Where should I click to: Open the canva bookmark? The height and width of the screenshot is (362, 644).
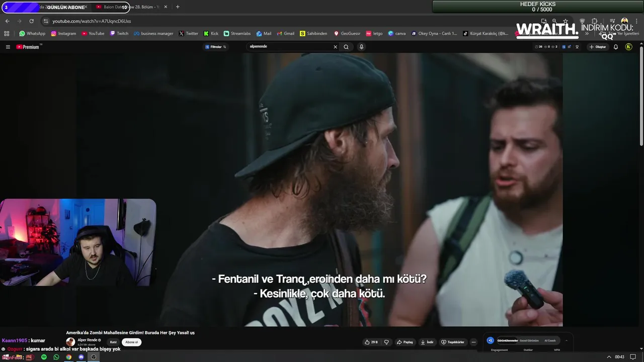[397, 34]
